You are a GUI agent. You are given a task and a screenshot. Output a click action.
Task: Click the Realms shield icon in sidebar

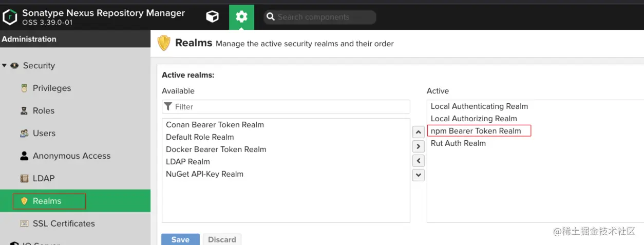pyautogui.click(x=24, y=201)
